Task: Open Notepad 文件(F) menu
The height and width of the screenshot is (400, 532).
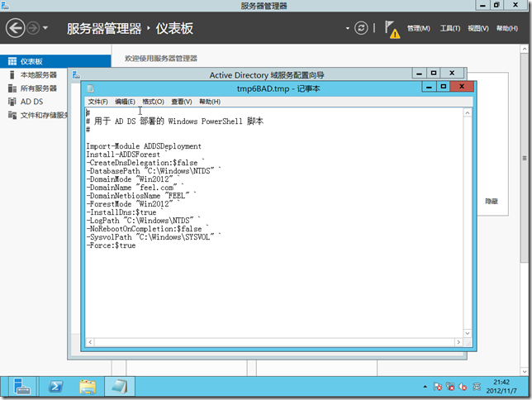Action: pos(97,102)
